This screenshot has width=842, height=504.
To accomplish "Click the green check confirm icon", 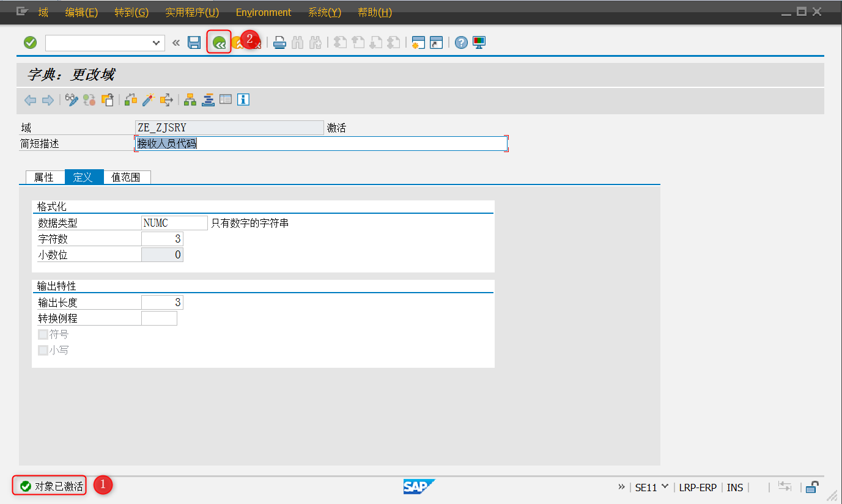I will tap(29, 42).
